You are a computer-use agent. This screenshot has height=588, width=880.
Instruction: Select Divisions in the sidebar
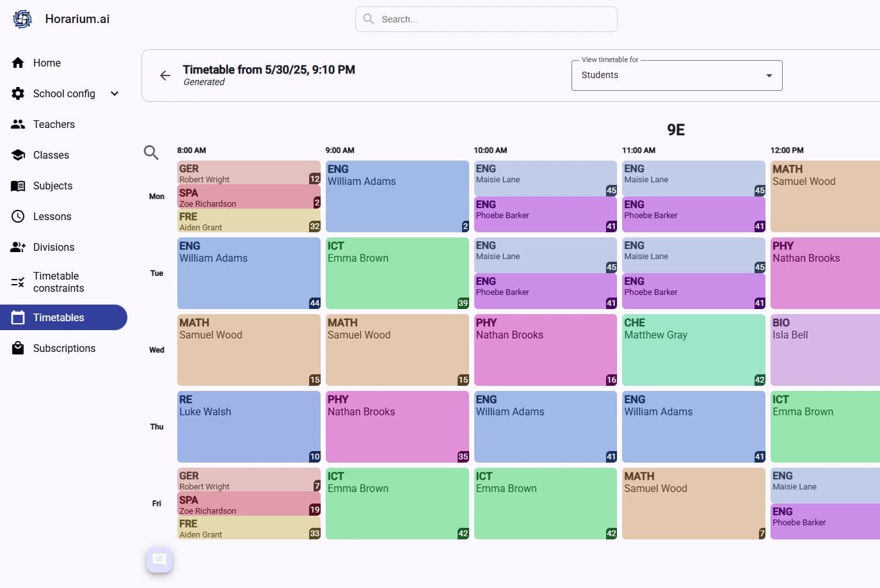[x=54, y=247]
